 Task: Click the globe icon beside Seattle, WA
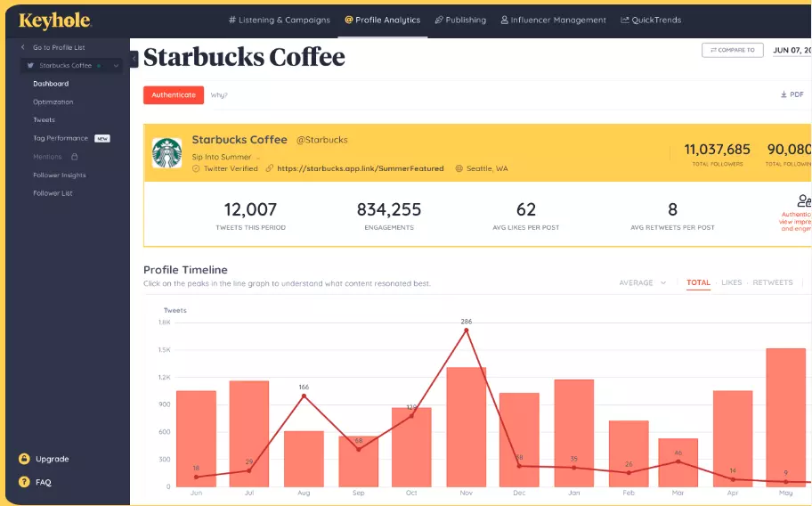(x=459, y=168)
